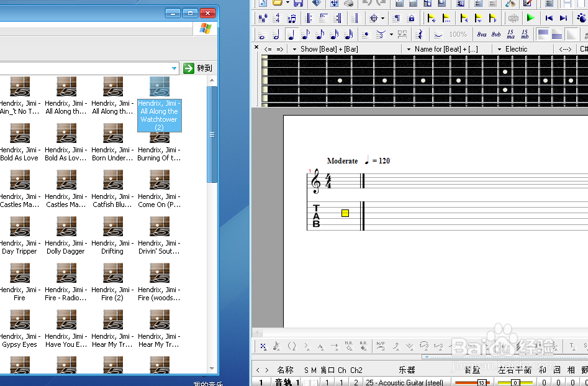Screen dimensions: 588x386
Task: Add alternate endings to the bar
Action: [x=323, y=18]
